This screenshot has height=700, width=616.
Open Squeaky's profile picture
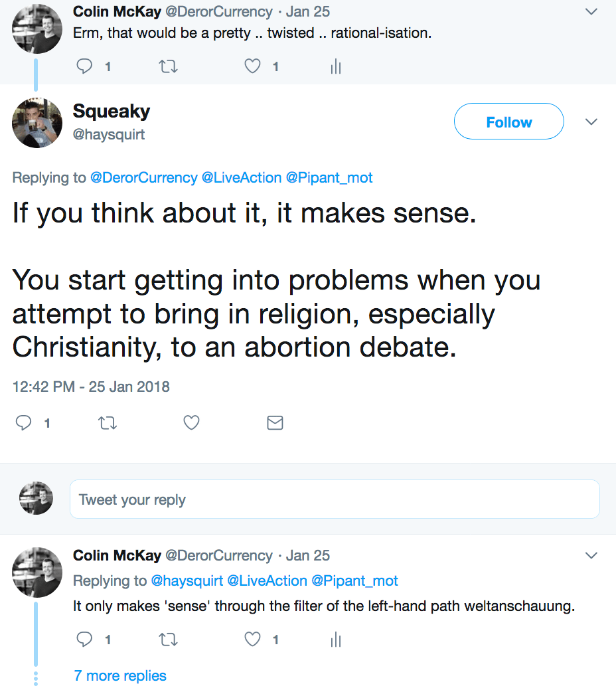click(37, 123)
